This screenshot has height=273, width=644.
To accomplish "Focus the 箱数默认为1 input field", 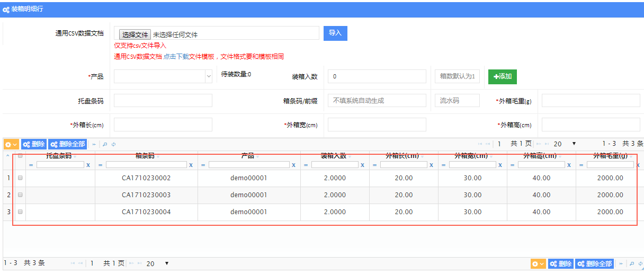I will tap(458, 76).
